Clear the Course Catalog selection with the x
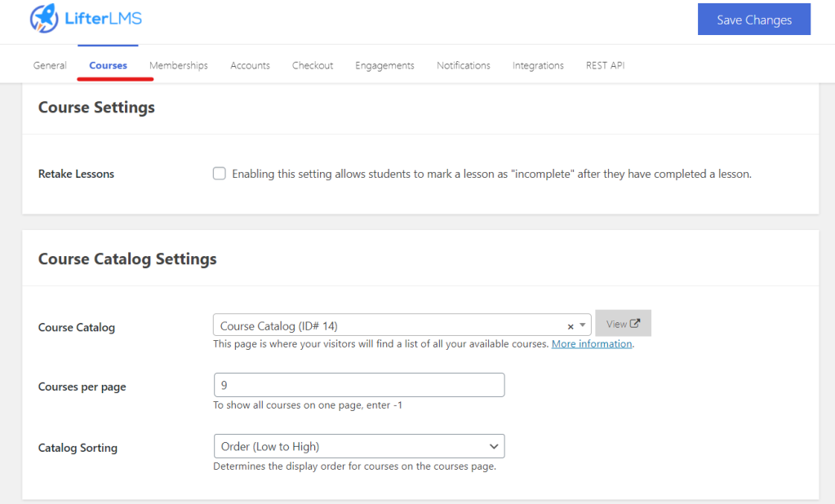The height and width of the screenshot is (504, 835). point(571,326)
